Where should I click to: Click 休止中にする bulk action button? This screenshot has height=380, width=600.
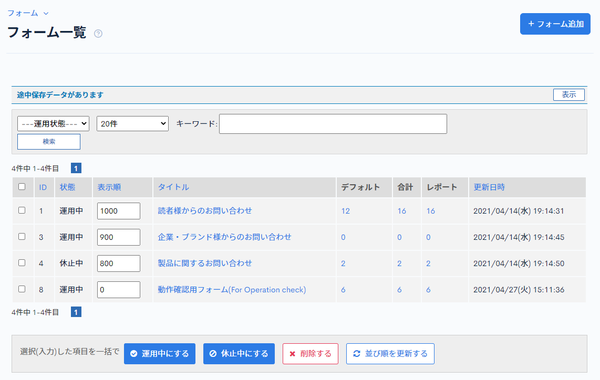239,354
